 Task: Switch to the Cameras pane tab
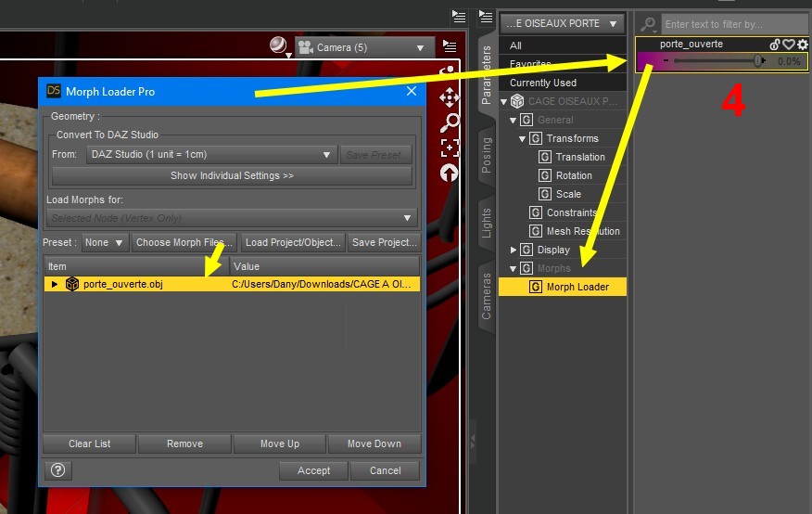point(487,295)
